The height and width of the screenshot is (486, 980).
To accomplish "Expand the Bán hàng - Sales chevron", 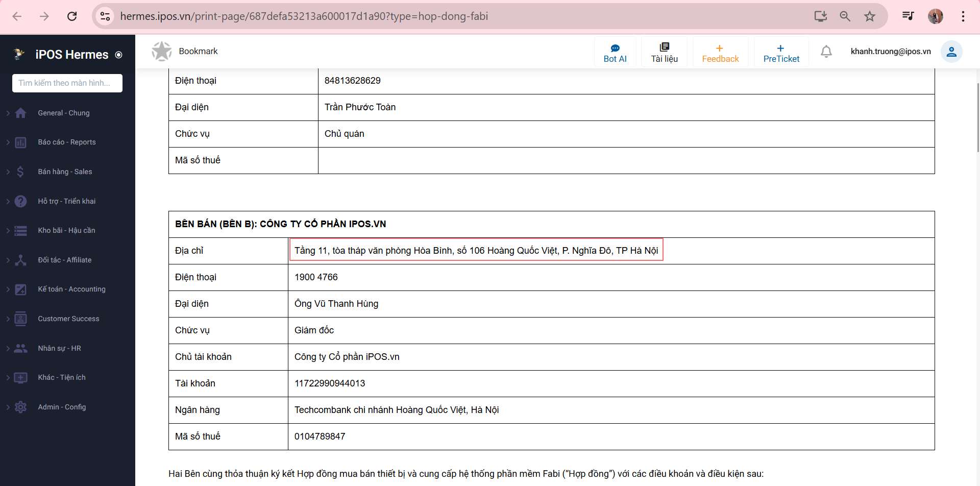I will [x=8, y=172].
